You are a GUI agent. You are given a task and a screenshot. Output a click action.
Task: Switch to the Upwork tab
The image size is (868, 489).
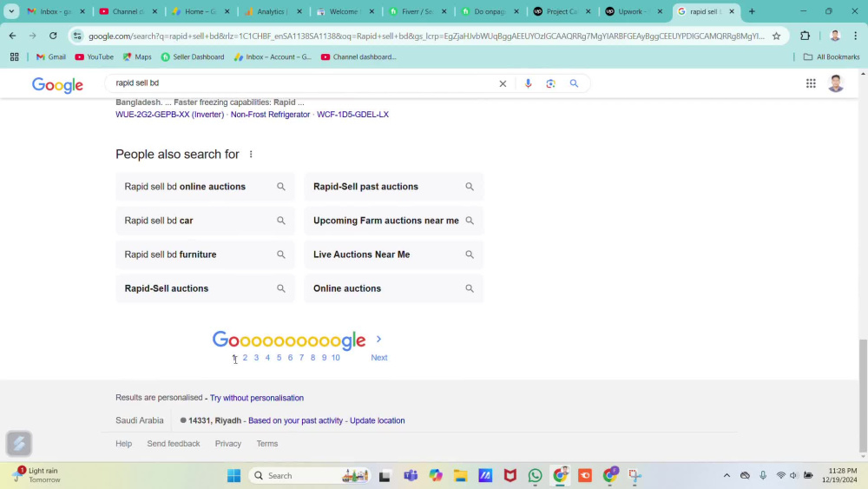pyautogui.click(x=634, y=11)
